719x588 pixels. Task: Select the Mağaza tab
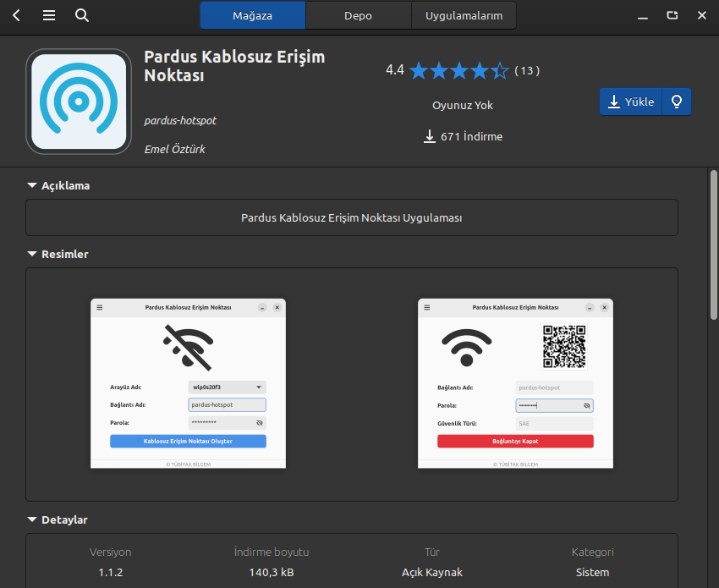(x=253, y=15)
